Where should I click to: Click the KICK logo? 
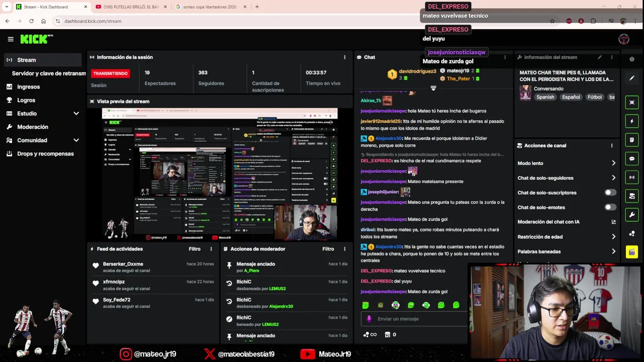coord(36,39)
